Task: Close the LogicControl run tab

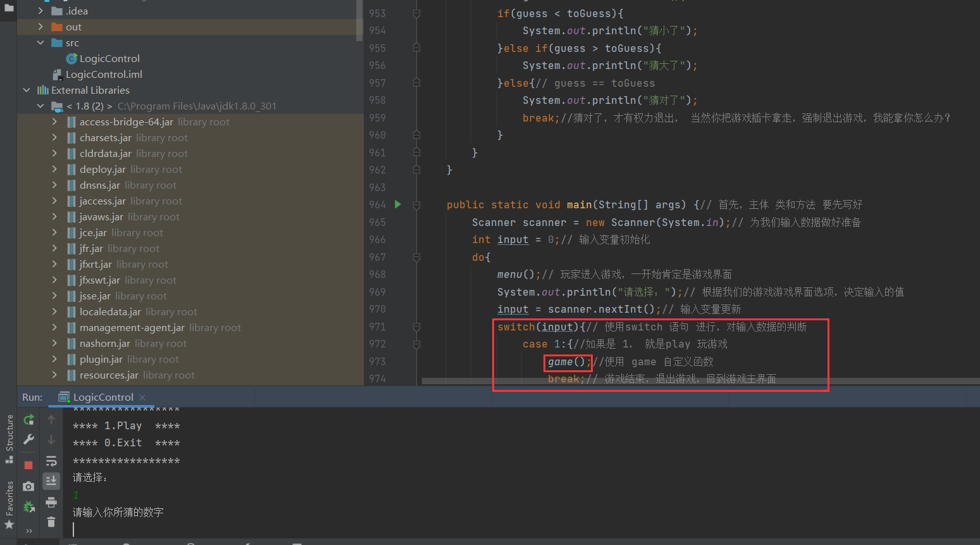Action: pos(142,398)
